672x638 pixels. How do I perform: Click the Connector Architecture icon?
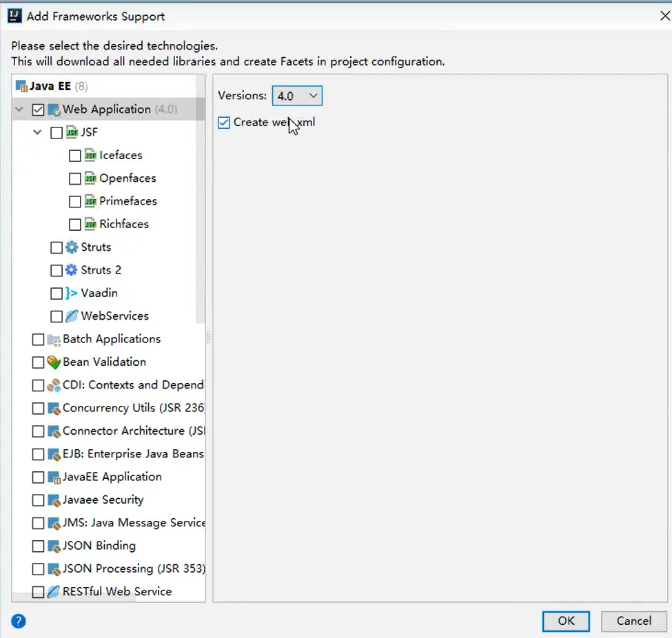[x=54, y=431]
